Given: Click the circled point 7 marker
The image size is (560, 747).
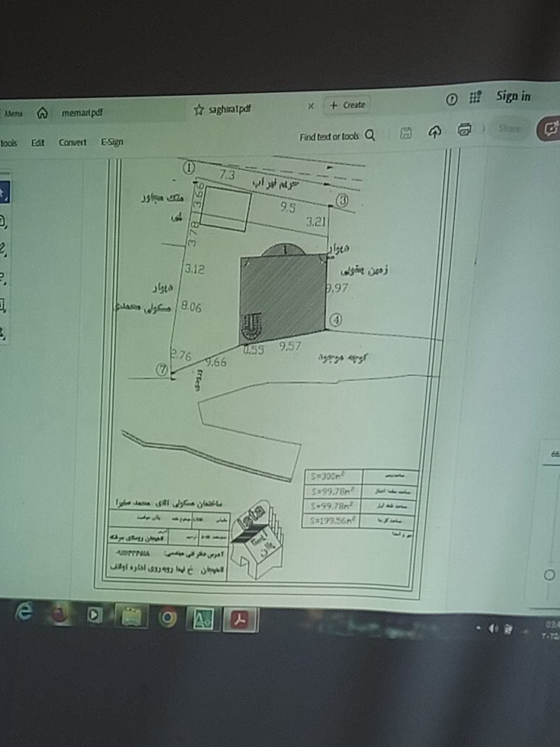Looking at the screenshot, I should (x=162, y=369).
